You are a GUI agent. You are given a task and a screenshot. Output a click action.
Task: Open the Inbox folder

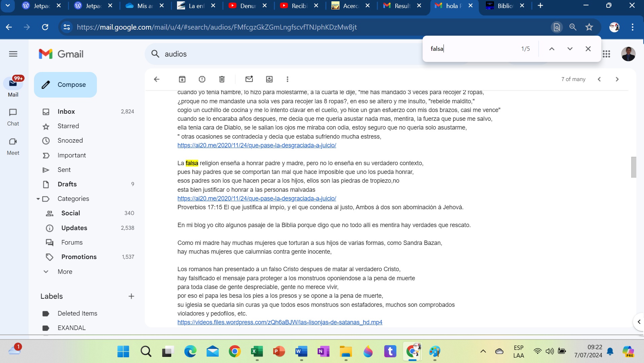(x=66, y=111)
